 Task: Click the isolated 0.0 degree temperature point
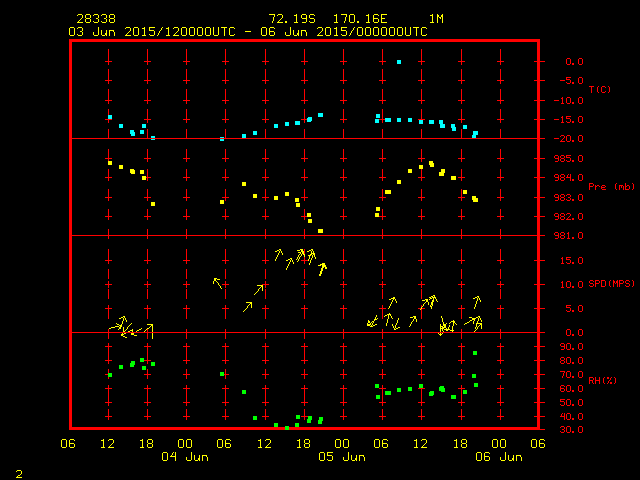point(399,62)
